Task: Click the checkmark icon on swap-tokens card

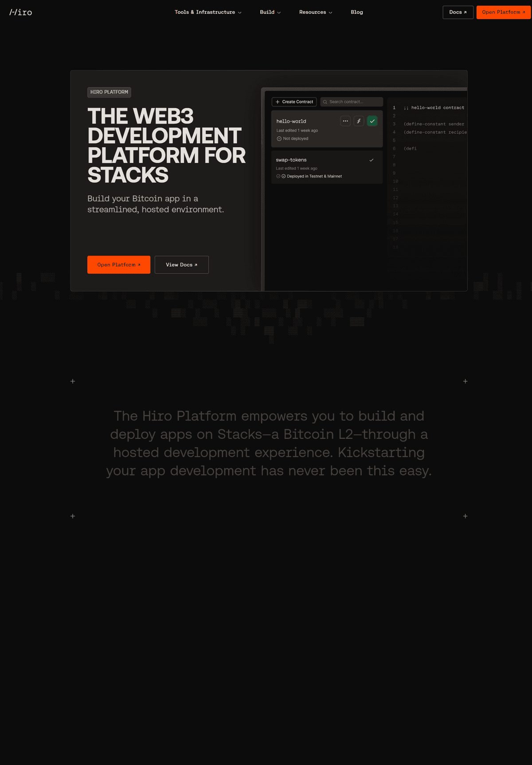Action: coord(372,160)
